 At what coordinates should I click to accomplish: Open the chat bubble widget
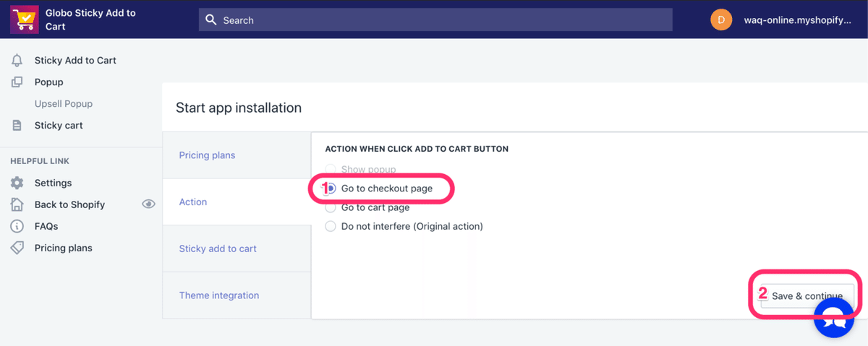834,317
